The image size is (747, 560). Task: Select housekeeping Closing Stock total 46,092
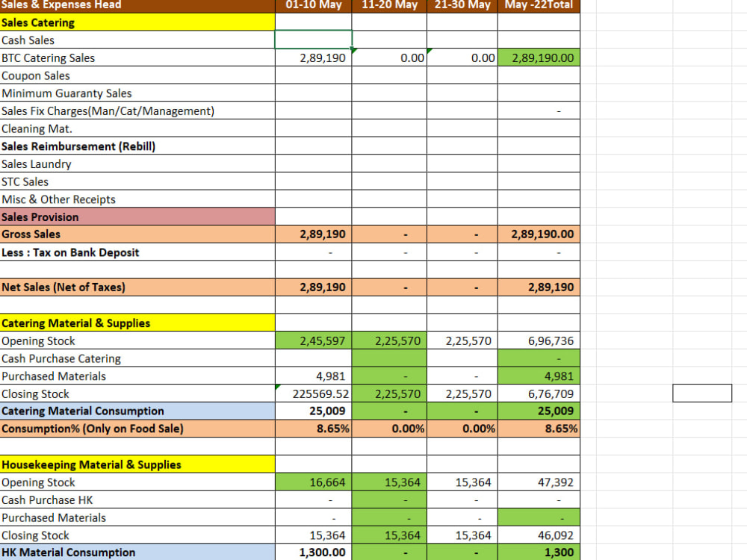pyautogui.click(x=539, y=535)
